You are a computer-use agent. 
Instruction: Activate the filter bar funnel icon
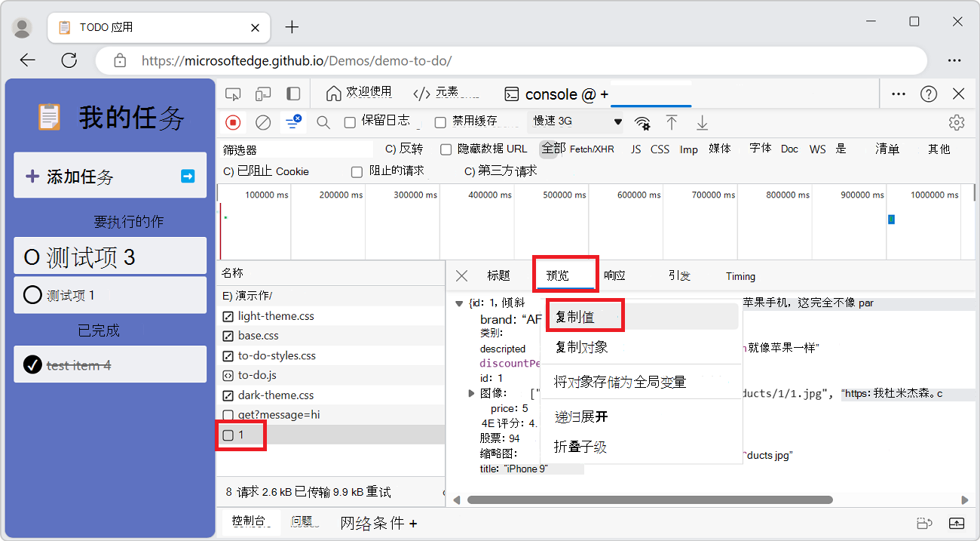(x=293, y=121)
